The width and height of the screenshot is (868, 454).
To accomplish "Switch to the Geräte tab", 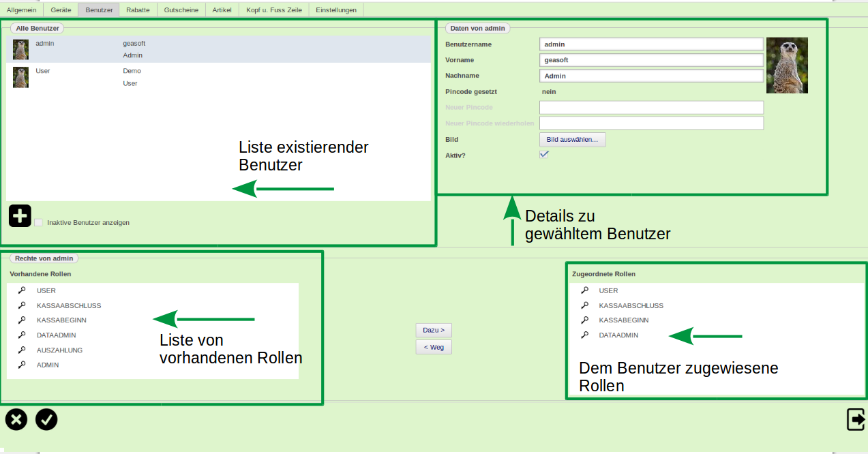I will tap(62, 10).
